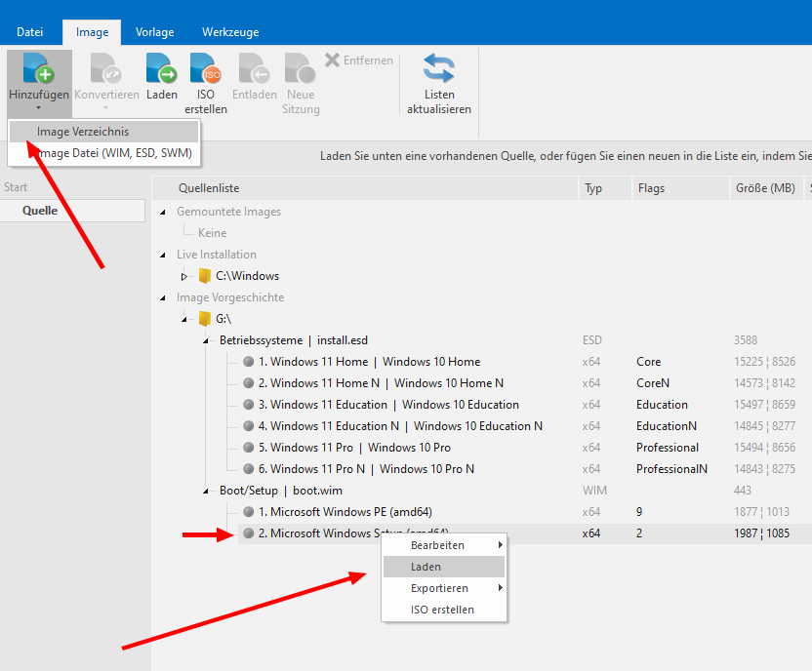Click the CoreN flag cell
Image resolution: width=812 pixels, height=671 pixels.
(x=653, y=383)
